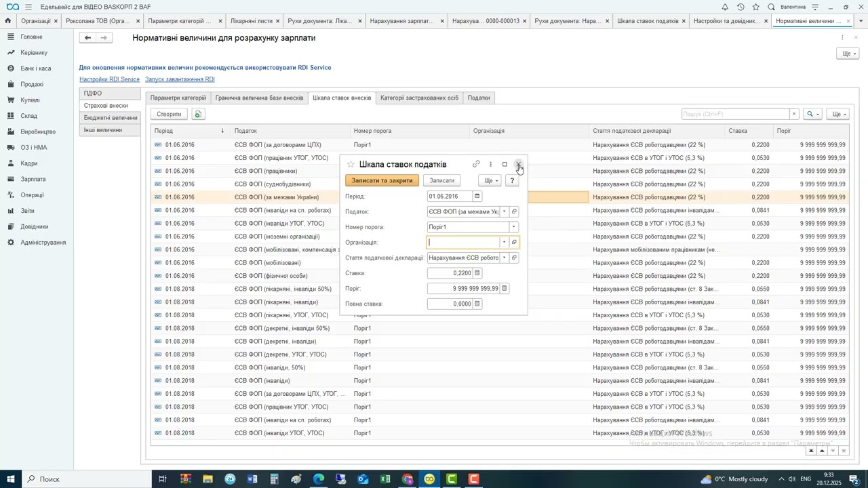Select the Інші величини side tab

click(x=110, y=129)
